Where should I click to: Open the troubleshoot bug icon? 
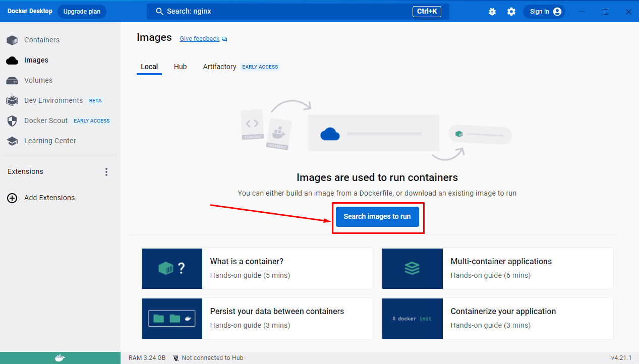point(492,12)
